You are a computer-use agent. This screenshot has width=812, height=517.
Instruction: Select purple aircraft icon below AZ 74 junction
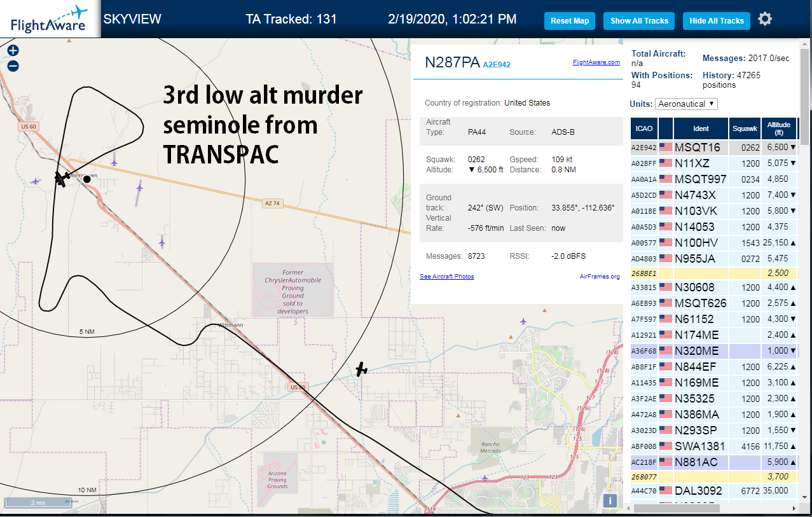[x=162, y=242]
